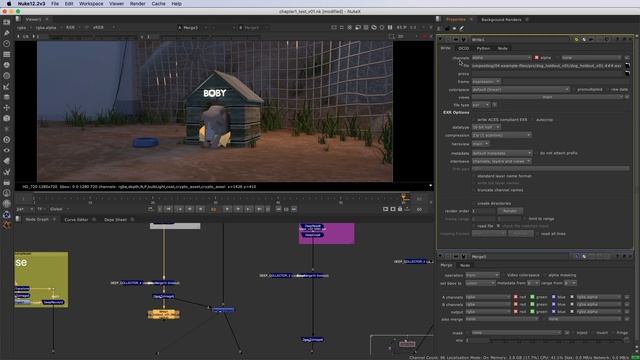The width and height of the screenshot is (640, 360).
Task: Toggle green for B channels
Action: [x=533, y=304]
